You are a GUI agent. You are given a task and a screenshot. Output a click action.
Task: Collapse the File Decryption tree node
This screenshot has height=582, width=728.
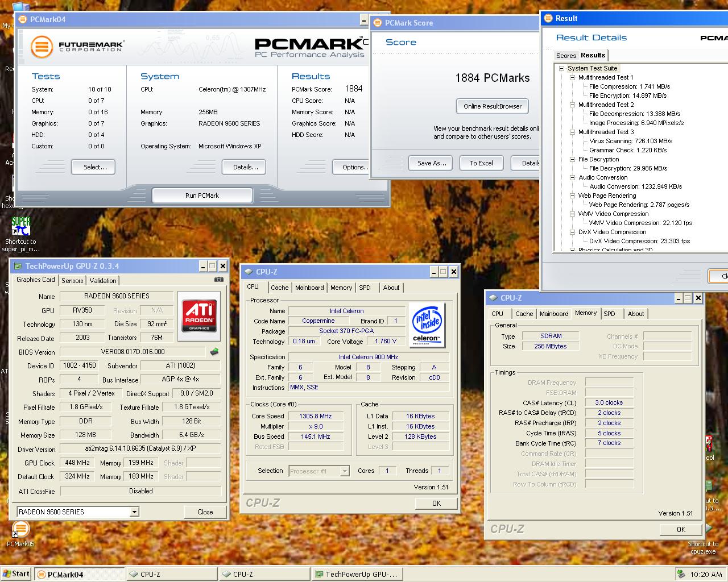[573, 159]
